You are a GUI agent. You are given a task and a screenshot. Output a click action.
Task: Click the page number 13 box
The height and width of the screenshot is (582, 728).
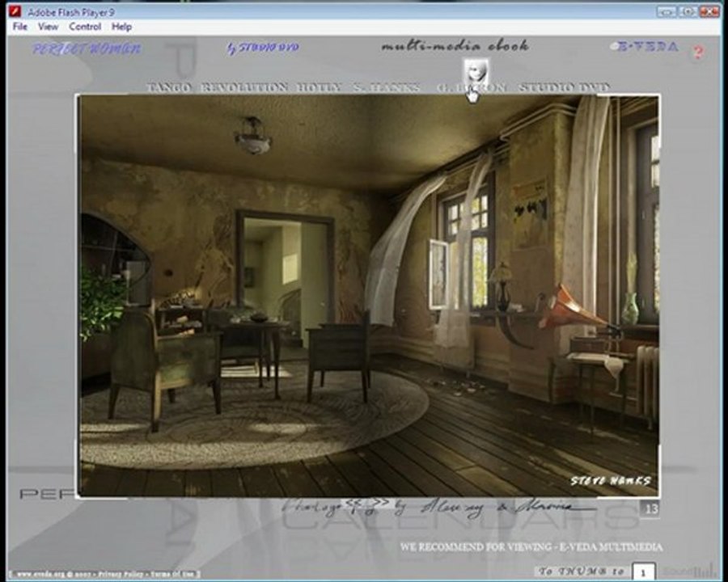coord(650,509)
